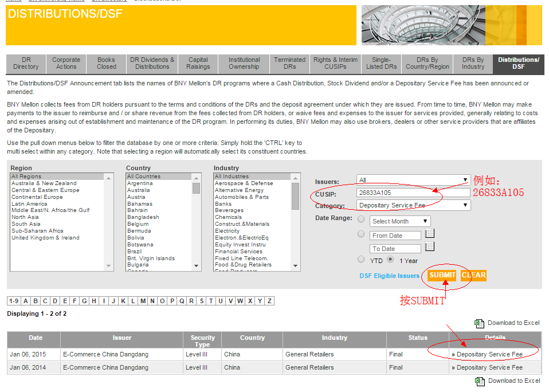Open the From Date calendar picker icon

point(429,233)
